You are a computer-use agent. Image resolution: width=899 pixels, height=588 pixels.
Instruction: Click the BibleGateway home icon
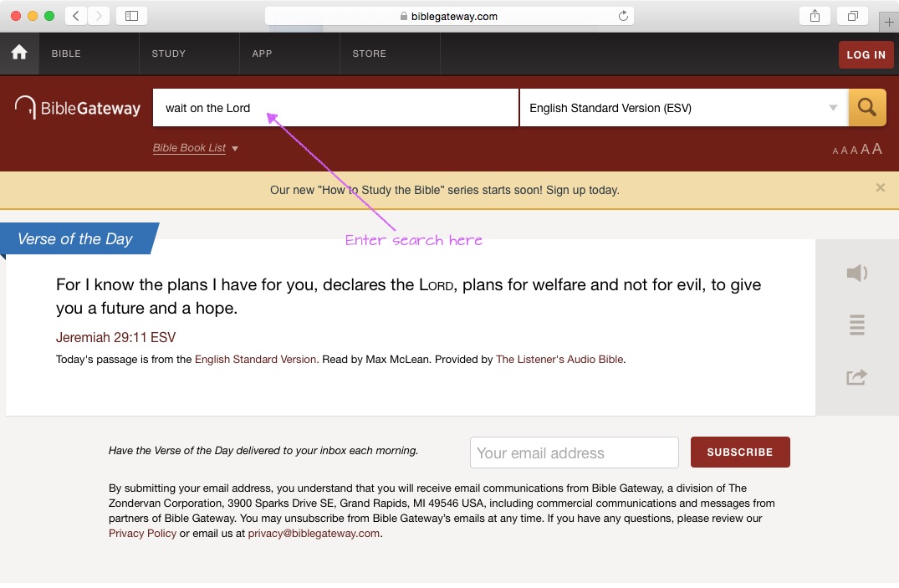tap(19, 54)
